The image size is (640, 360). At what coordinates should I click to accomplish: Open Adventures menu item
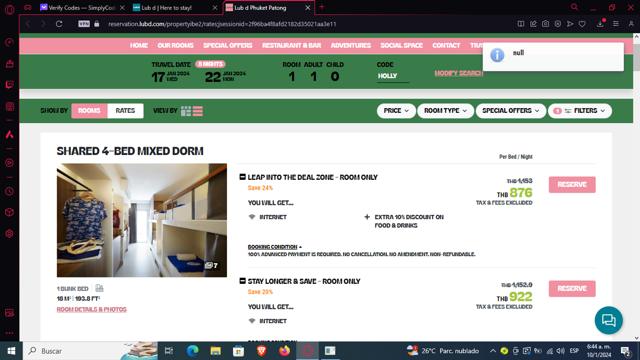coord(351,45)
